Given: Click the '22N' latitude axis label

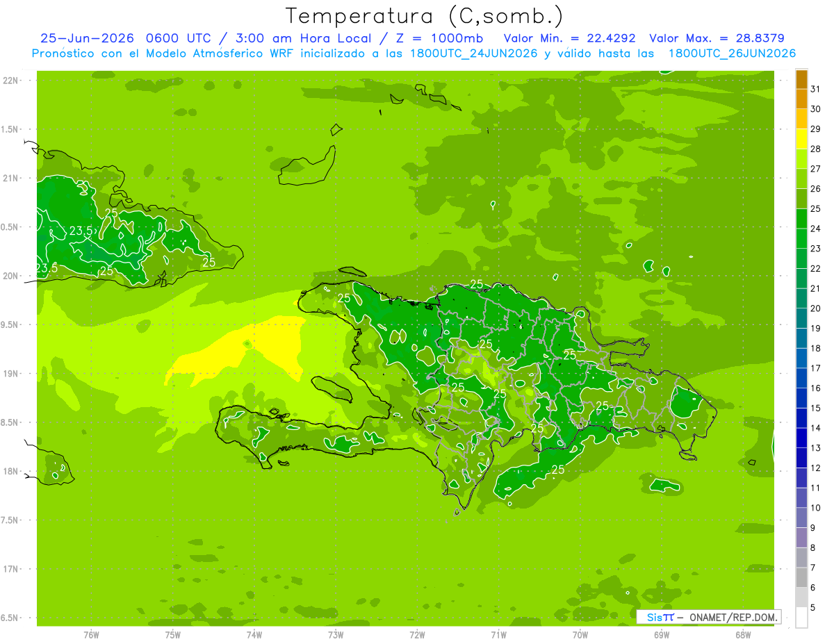Looking at the screenshot, I should [10, 81].
